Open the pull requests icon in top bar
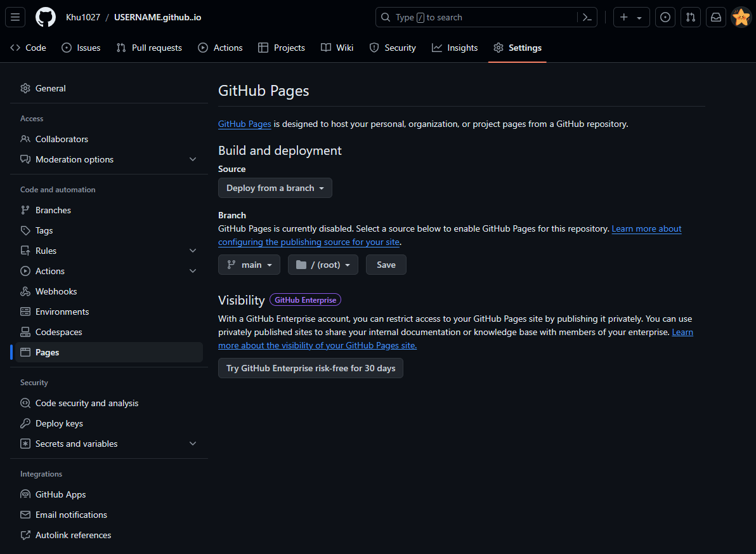The image size is (756, 554). (691, 17)
